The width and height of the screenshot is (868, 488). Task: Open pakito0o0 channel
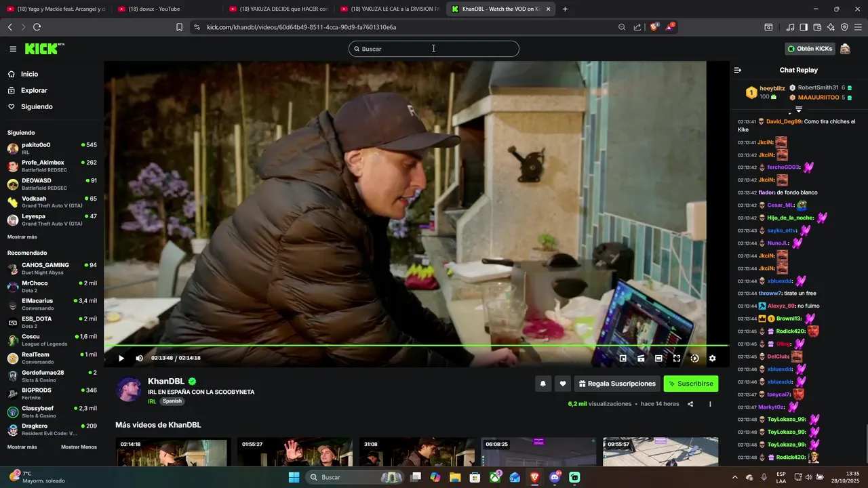pos(52,148)
